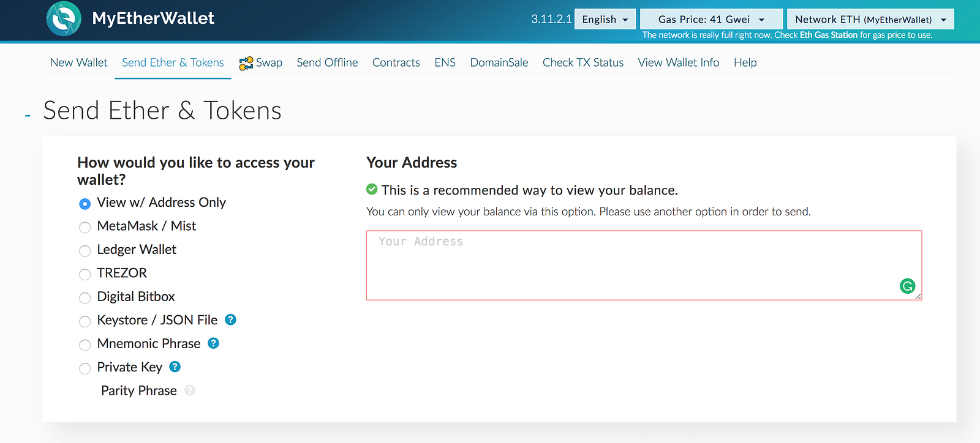980x443 pixels.
Task: Click the 'You can only view your balance' notice
Action: 589,212
